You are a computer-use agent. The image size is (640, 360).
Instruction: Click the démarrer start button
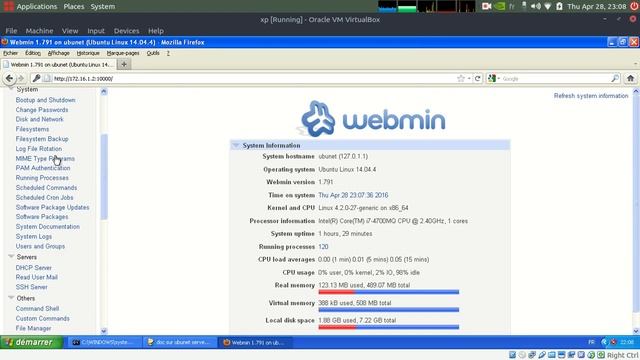(31, 342)
